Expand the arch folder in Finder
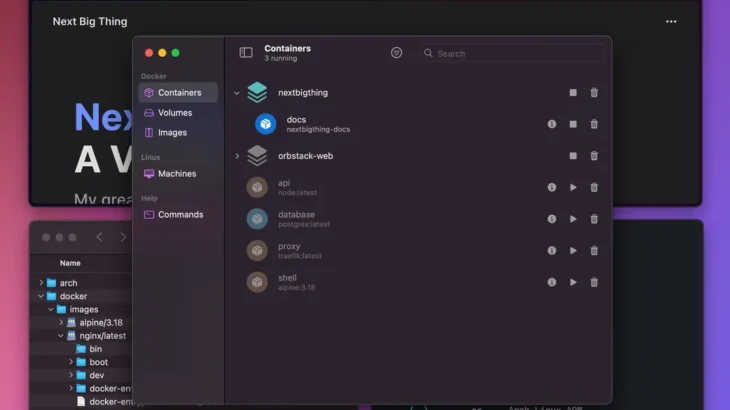 (x=41, y=282)
